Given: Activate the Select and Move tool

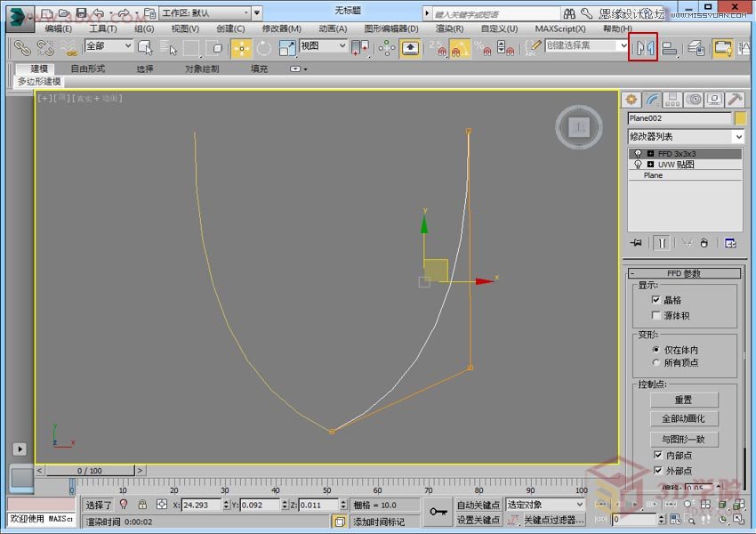Looking at the screenshot, I should (x=241, y=48).
